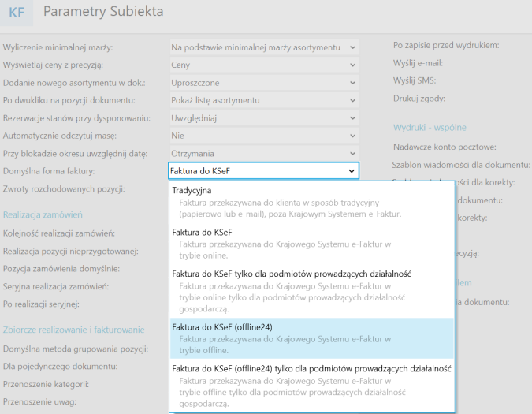This screenshot has width=532, height=414.
Task: Select the Tradycyjna invoice option
Action: [x=192, y=190]
